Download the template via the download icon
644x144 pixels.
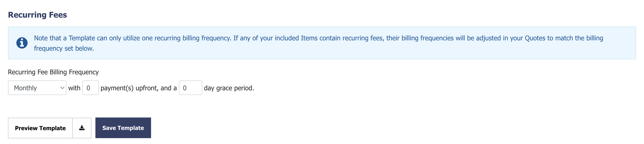coord(82,128)
